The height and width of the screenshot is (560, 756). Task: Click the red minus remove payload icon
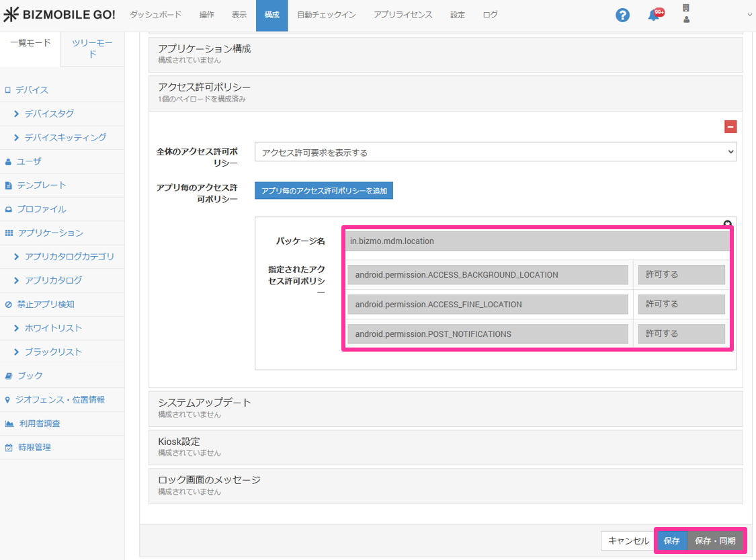730,126
